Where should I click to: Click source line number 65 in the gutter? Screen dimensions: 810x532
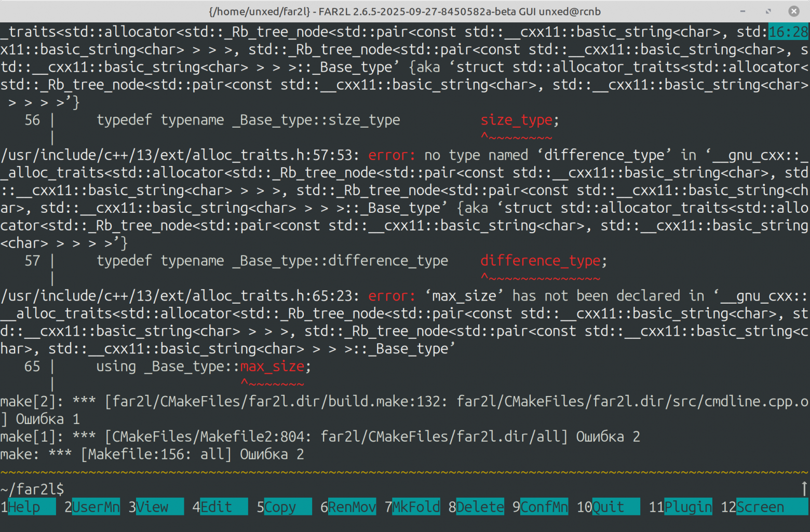pyautogui.click(x=32, y=366)
